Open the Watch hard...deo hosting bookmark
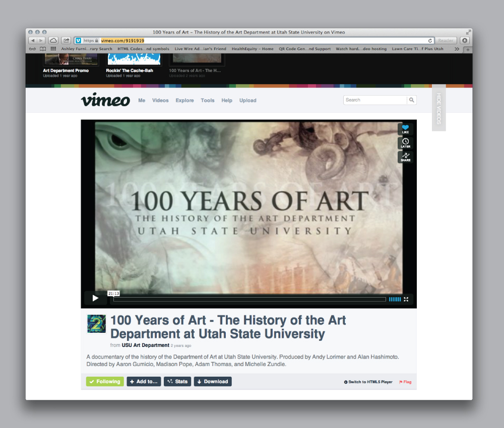The image size is (504, 428). [x=361, y=49]
